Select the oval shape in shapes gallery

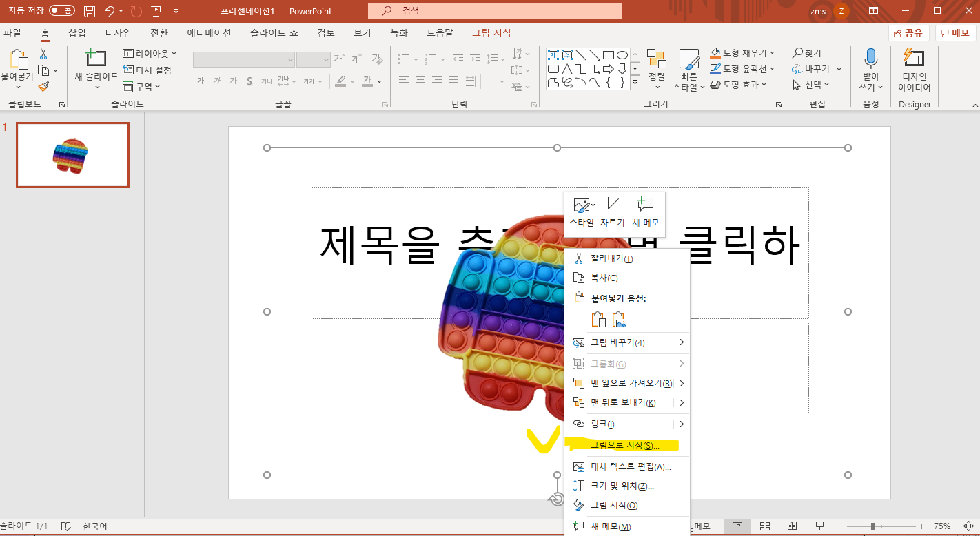click(622, 55)
